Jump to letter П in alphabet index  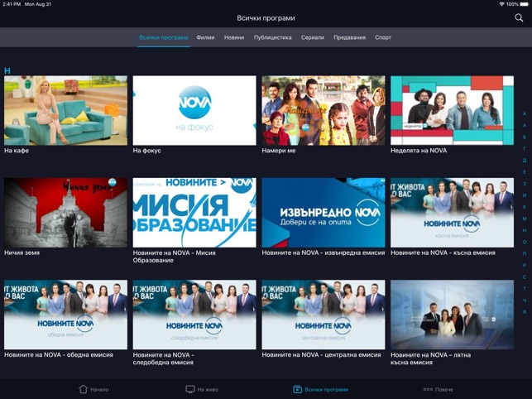(x=525, y=253)
